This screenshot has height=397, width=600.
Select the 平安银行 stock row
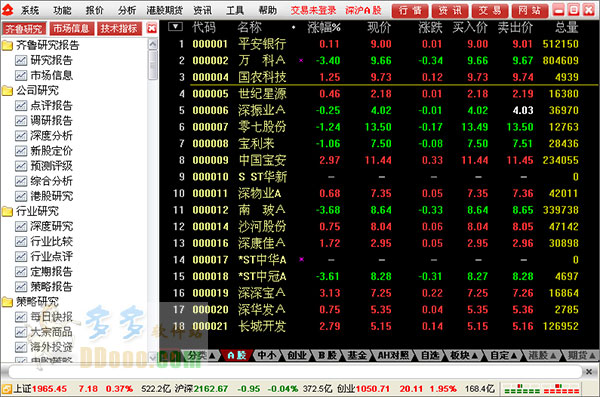(x=379, y=44)
